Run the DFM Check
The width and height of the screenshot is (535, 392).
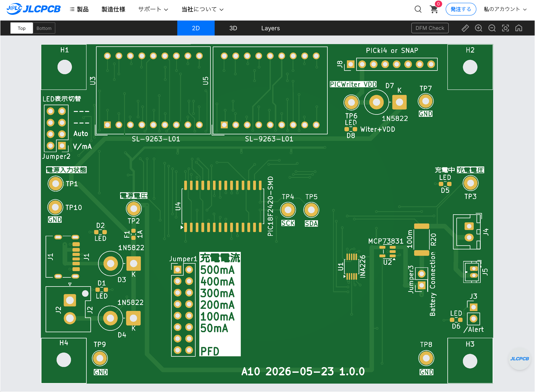click(x=430, y=28)
